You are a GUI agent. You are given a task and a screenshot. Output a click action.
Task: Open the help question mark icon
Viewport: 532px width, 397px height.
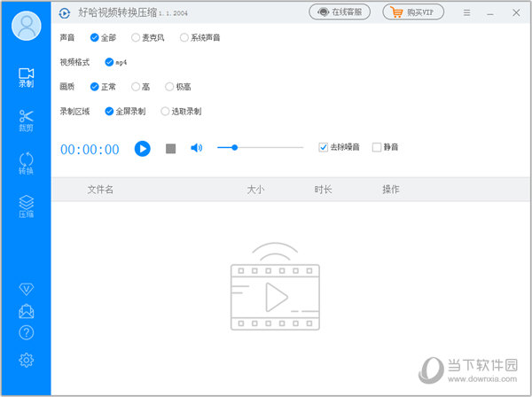click(x=26, y=333)
